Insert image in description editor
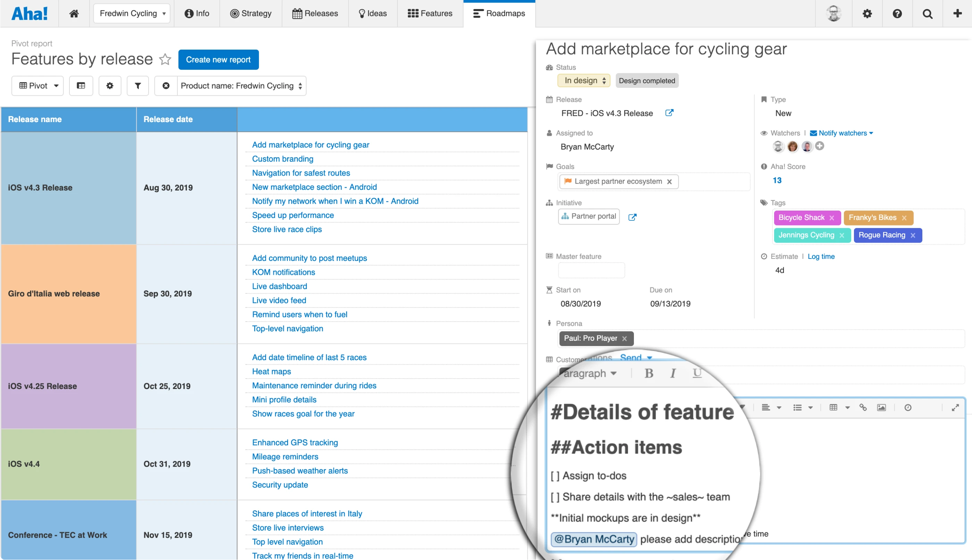The image size is (972, 560). click(881, 408)
